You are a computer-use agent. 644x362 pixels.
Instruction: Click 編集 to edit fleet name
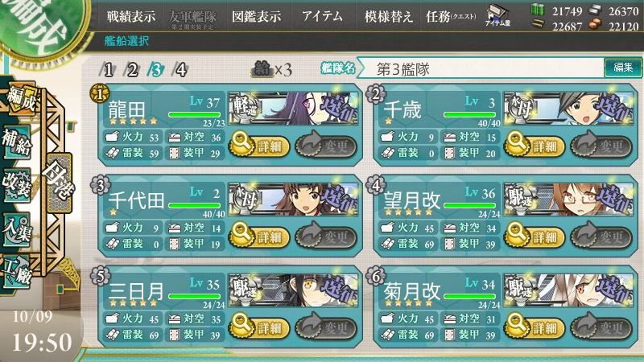pyautogui.click(x=622, y=68)
